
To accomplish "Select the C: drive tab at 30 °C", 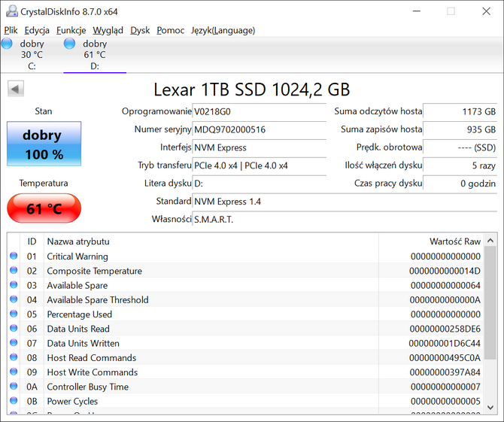I will point(32,55).
